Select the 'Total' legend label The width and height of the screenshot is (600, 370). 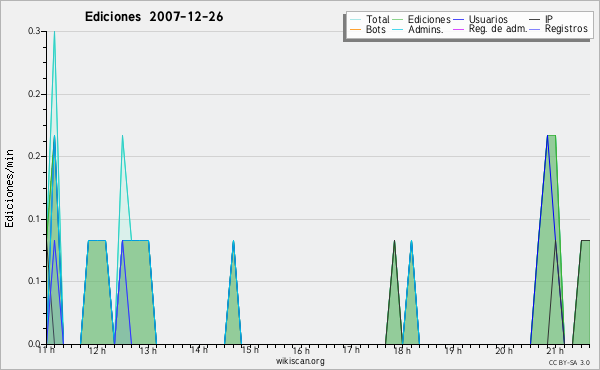[x=378, y=19]
